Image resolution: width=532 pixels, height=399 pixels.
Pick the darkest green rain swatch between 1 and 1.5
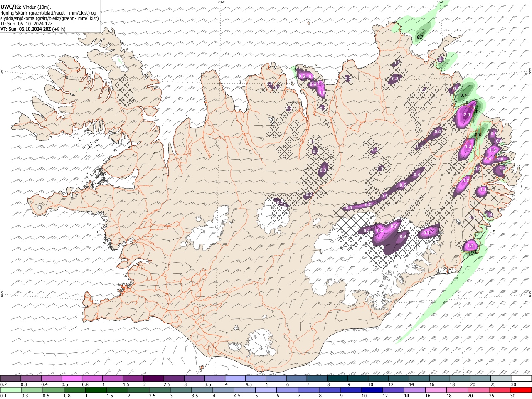[96, 390]
